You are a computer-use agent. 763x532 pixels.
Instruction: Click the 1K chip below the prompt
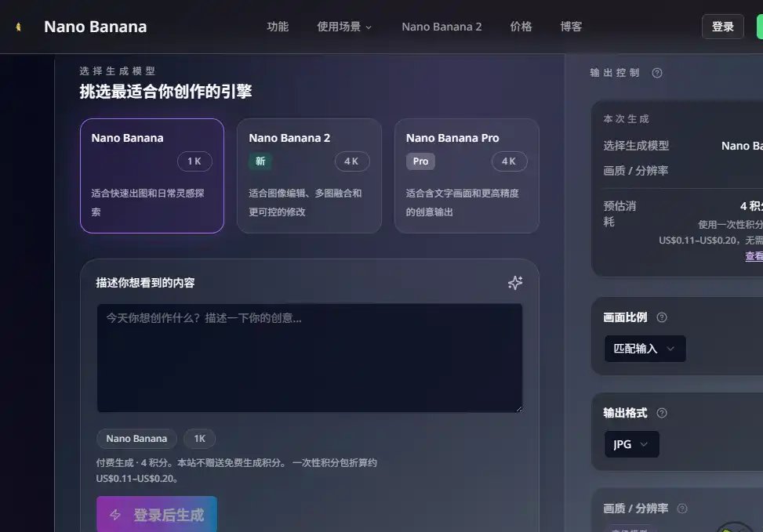[x=199, y=438]
